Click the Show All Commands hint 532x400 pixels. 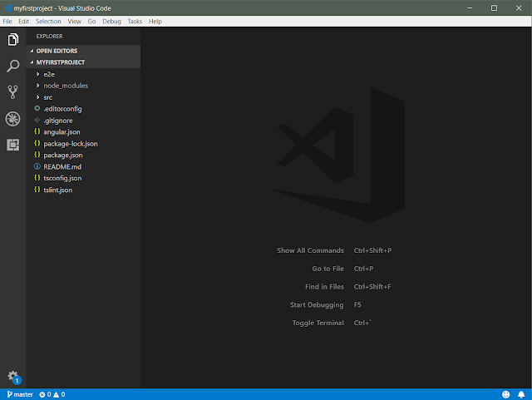(310, 250)
